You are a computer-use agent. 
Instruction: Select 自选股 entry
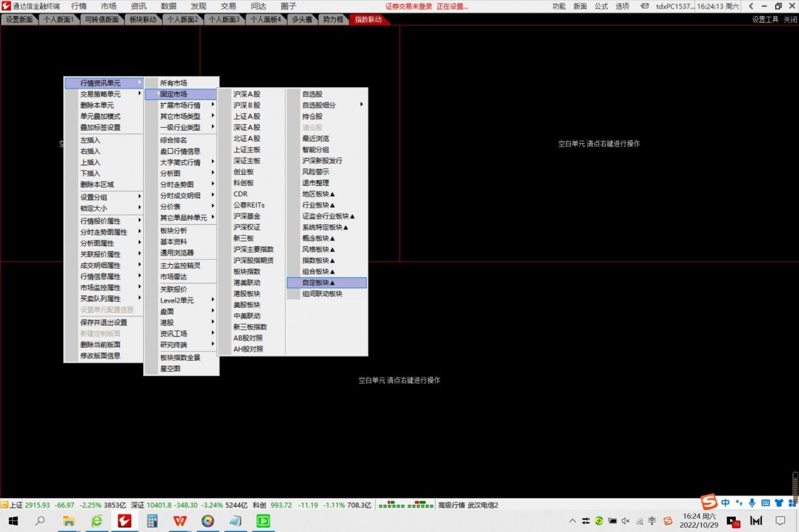[x=327, y=94]
